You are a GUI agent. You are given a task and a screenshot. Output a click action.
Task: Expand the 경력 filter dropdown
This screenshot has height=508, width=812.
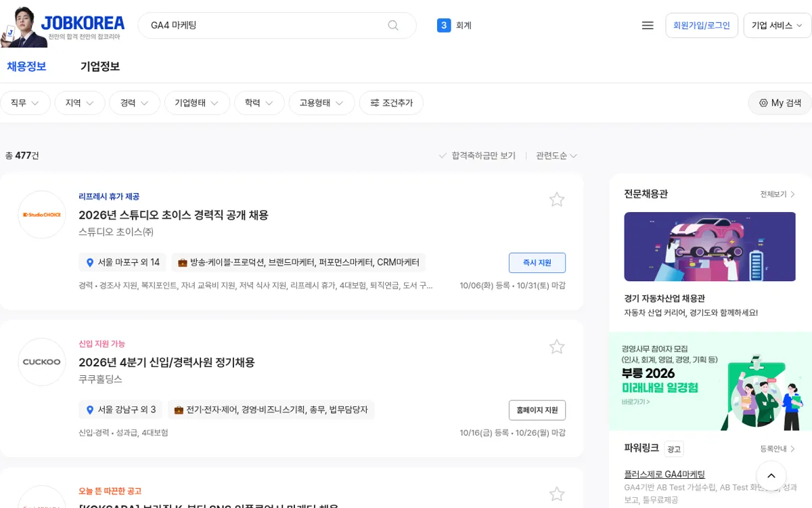[x=135, y=103]
